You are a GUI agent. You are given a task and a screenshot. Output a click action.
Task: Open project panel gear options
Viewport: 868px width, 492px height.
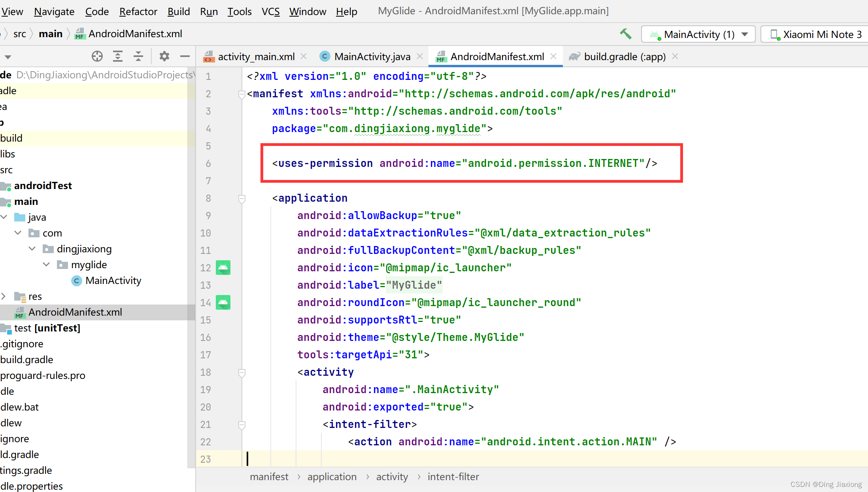point(164,57)
